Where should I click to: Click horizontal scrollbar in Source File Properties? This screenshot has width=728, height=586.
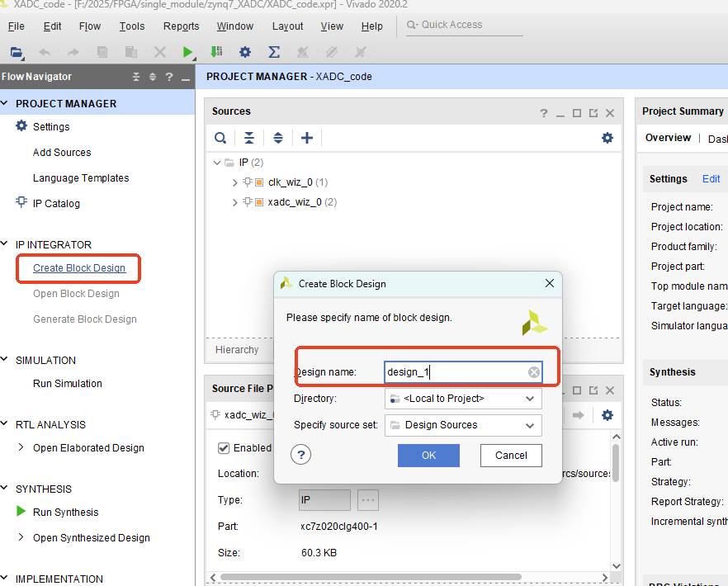pos(371,577)
